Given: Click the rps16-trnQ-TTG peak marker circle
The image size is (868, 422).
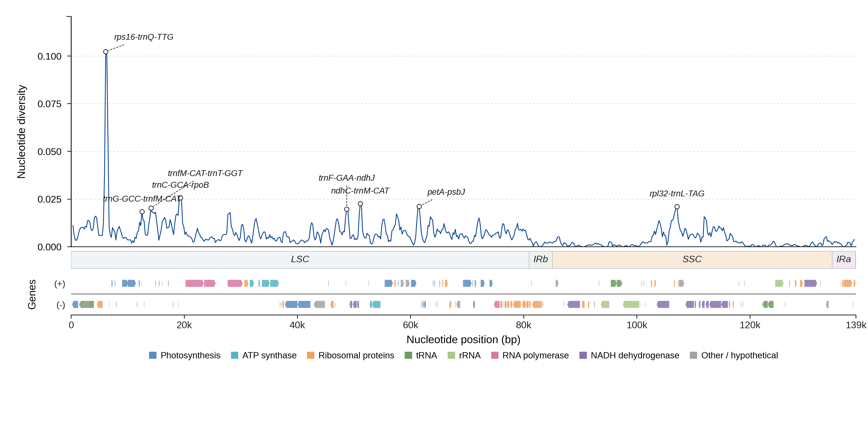Looking at the screenshot, I should pyautogui.click(x=106, y=52).
